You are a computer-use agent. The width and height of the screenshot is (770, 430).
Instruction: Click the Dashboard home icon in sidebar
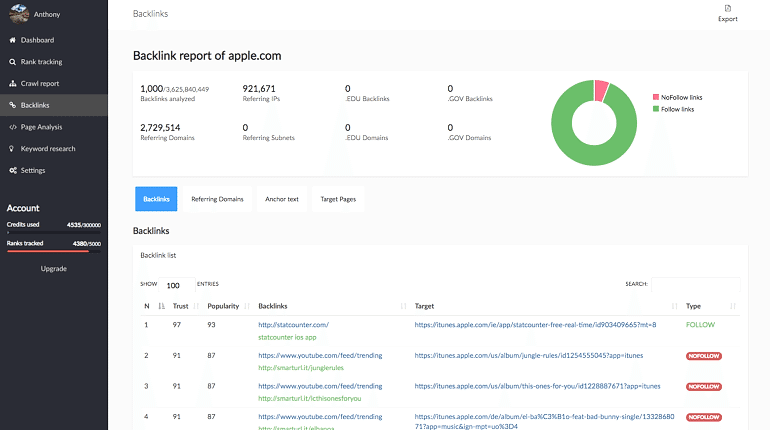pos(12,40)
